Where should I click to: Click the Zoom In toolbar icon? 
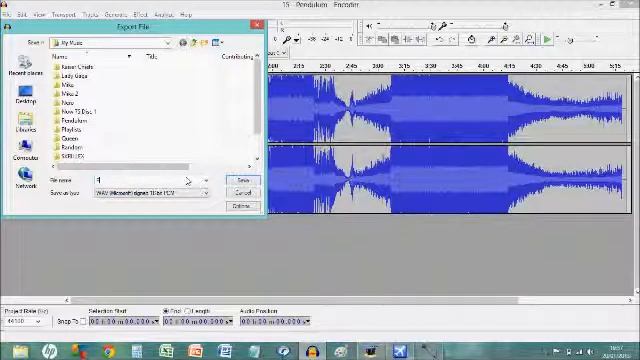491,39
